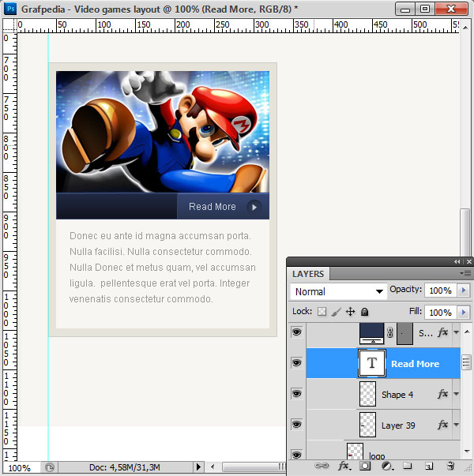Click the status bar preview icon beside zoom

tap(49, 467)
